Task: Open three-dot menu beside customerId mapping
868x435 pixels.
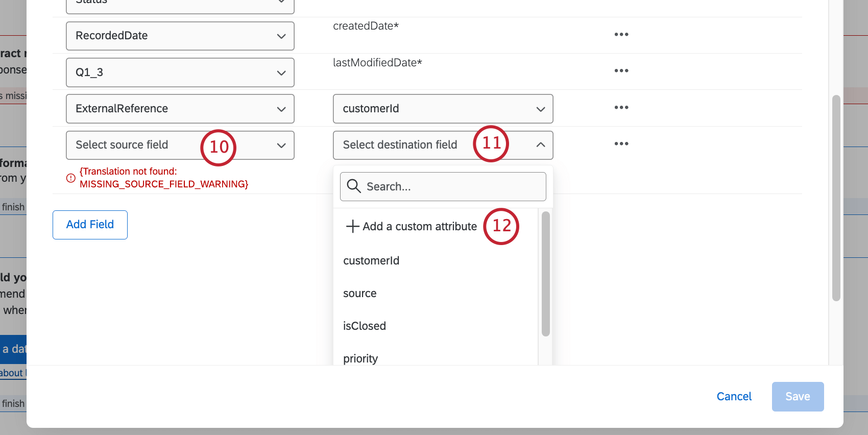Action: [x=621, y=108]
